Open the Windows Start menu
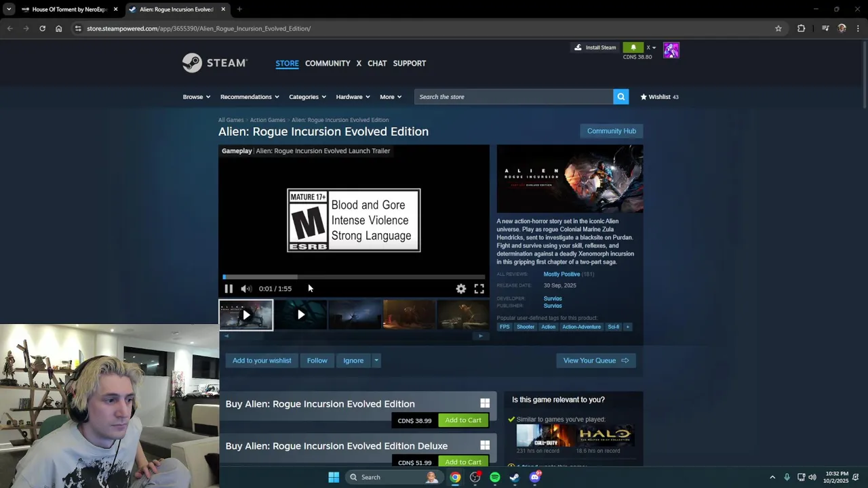 tap(334, 477)
